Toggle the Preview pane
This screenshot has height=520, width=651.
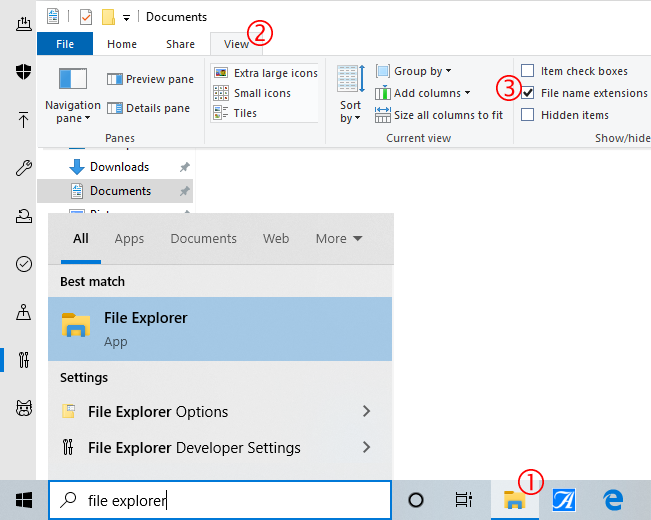150,79
